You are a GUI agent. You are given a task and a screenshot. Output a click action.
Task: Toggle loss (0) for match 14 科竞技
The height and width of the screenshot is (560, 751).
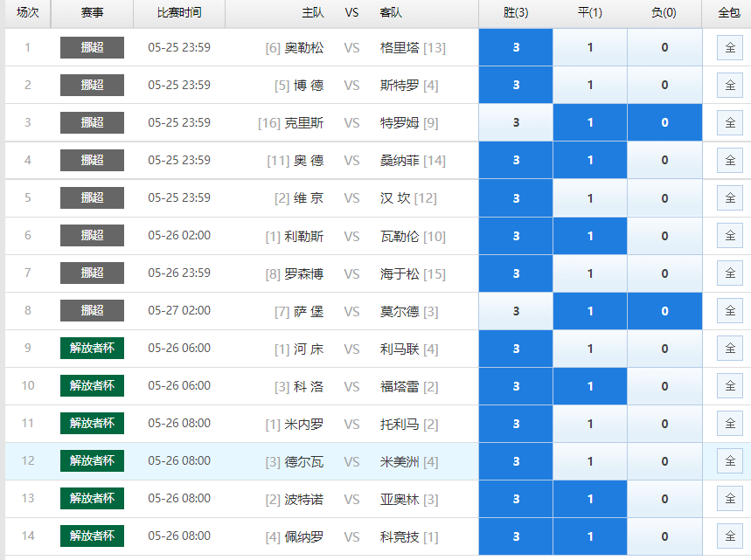[664, 536]
